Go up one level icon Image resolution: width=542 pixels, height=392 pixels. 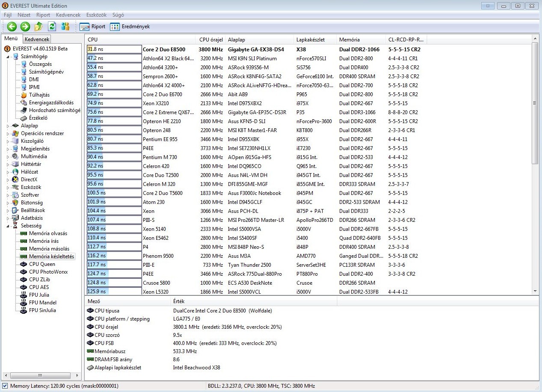(39, 27)
